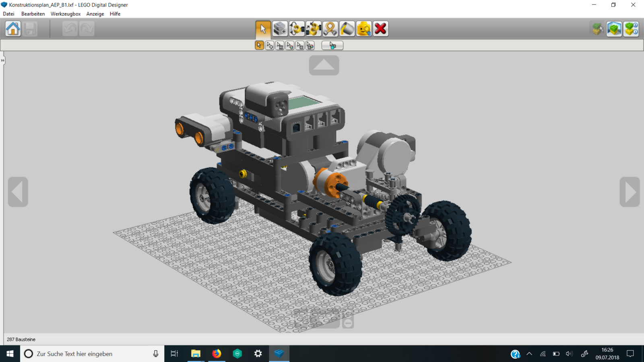Show hidden system tray icons
The height and width of the screenshot is (362, 644).
tap(529, 354)
